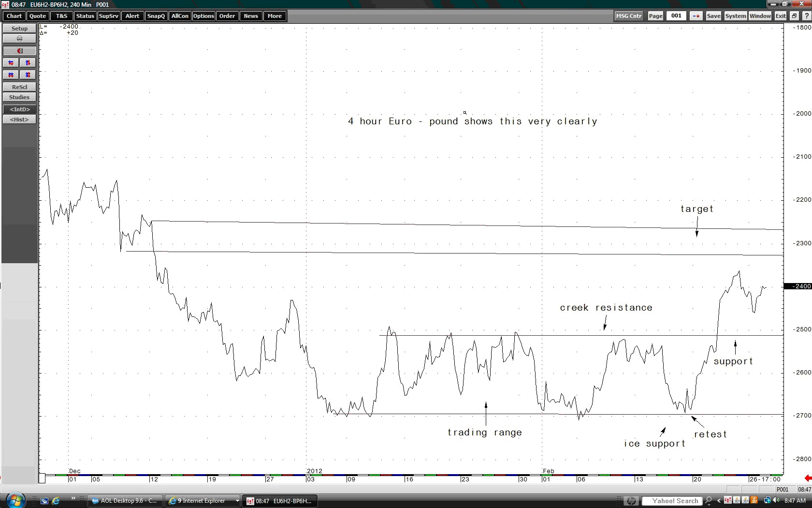Open the Quote menu
Viewport: 812px width, 508px height.
click(38, 16)
